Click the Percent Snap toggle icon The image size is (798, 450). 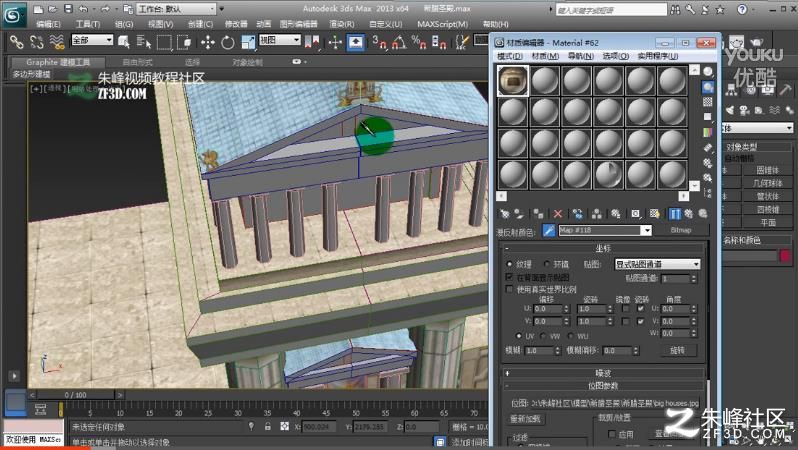pyautogui.click(x=419, y=42)
